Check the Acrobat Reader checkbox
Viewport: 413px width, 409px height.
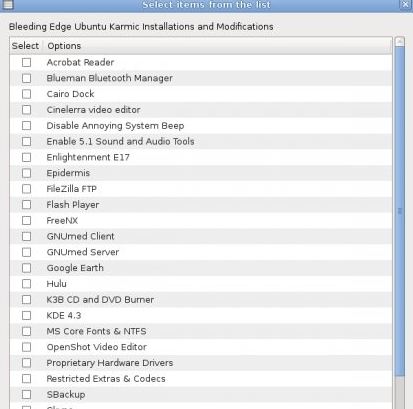26,62
